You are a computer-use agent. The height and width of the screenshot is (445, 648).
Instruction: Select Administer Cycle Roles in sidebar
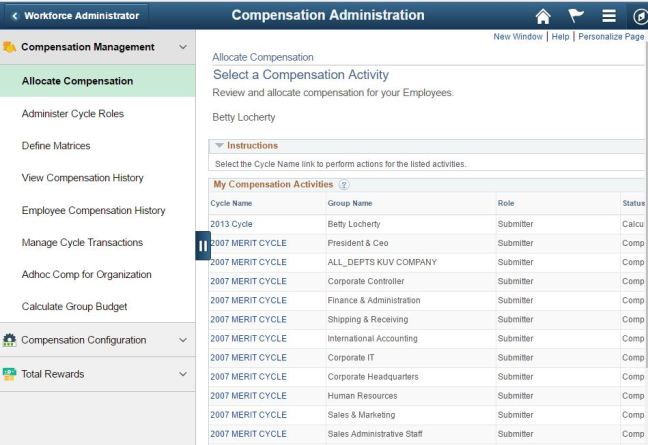click(x=73, y=113)
